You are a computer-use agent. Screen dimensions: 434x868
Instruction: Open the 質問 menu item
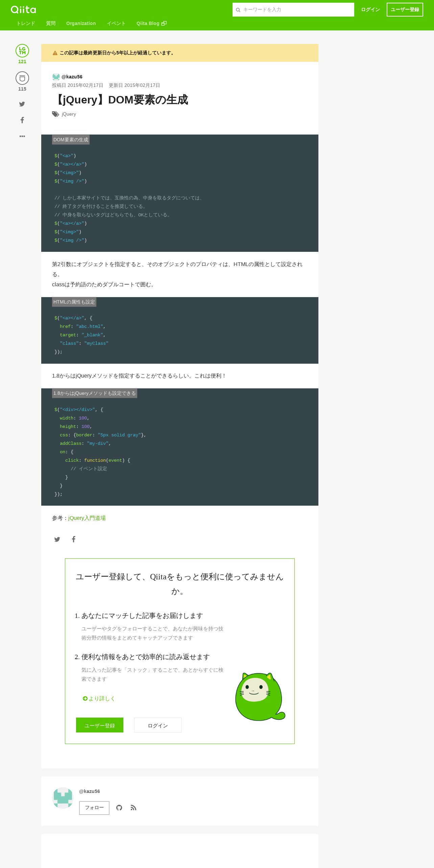click(x=51, y=23)
